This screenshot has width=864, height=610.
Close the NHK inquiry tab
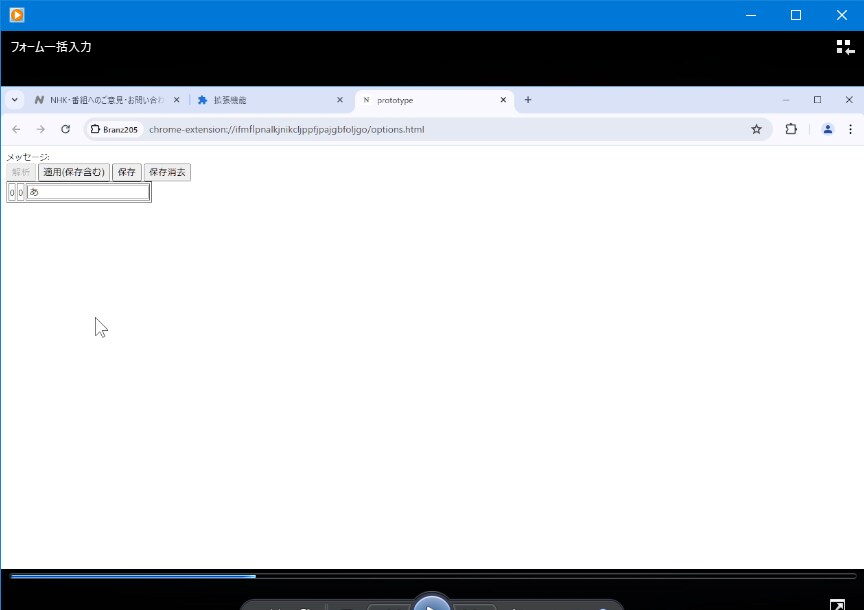point(176,100)
